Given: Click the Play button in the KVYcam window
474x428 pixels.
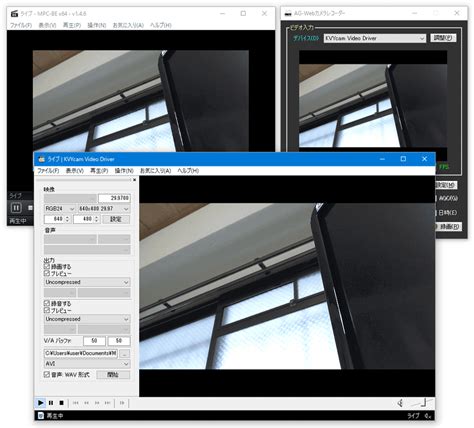Looking at the screenshot, I should click(40, 403).
